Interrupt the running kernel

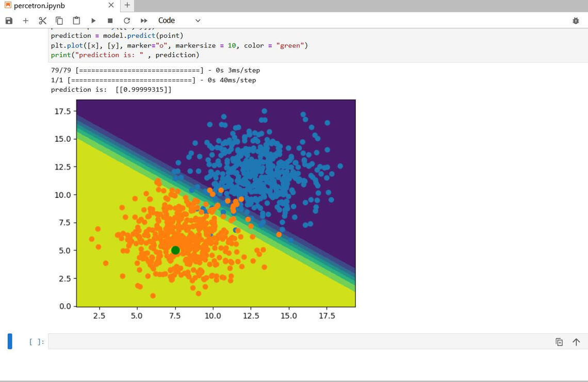coord(109,20)
